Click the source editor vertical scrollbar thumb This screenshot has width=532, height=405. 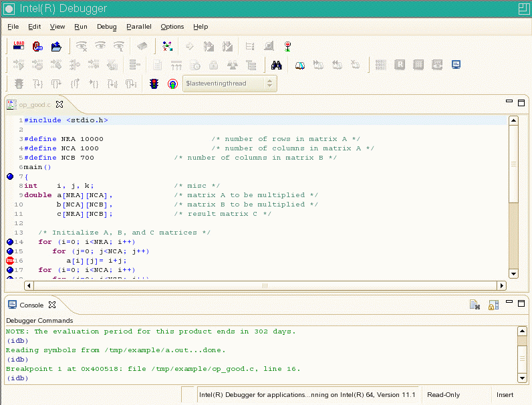tap(514, 164)
